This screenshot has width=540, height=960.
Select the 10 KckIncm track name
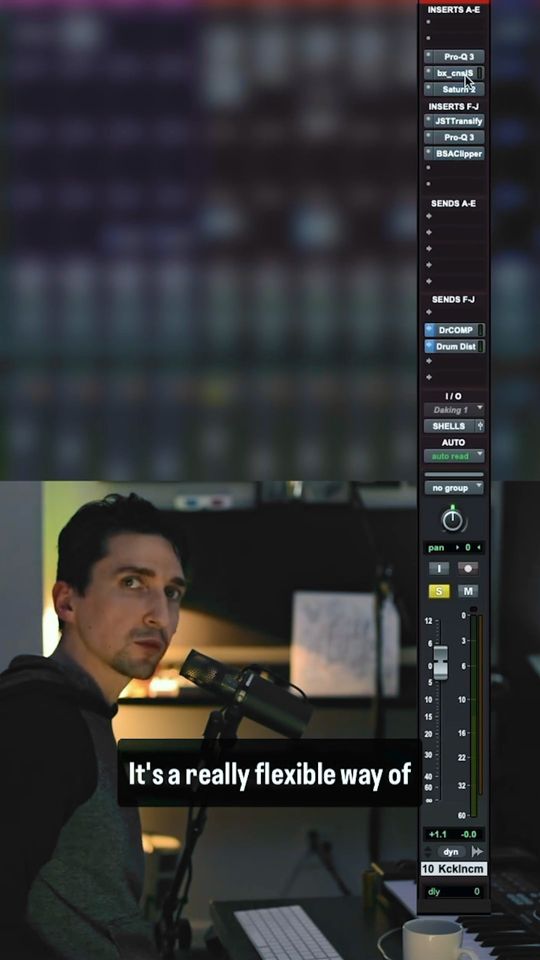click(x=454, y=869)
